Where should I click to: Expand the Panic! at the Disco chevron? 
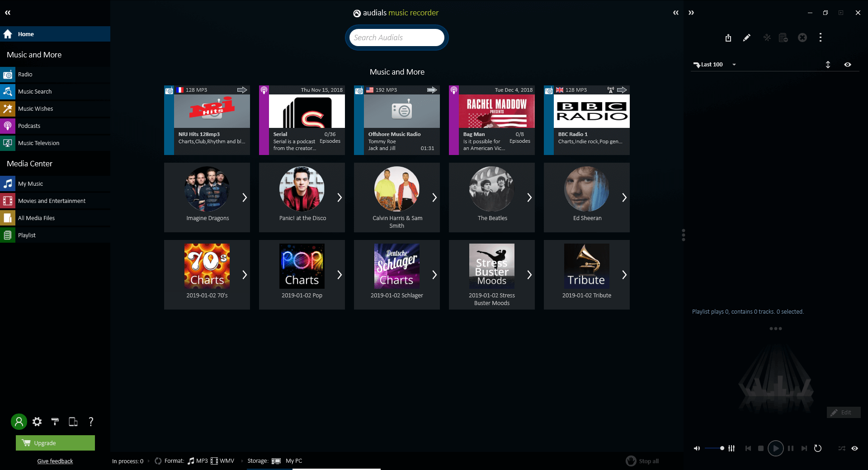[x=340, y=197]
